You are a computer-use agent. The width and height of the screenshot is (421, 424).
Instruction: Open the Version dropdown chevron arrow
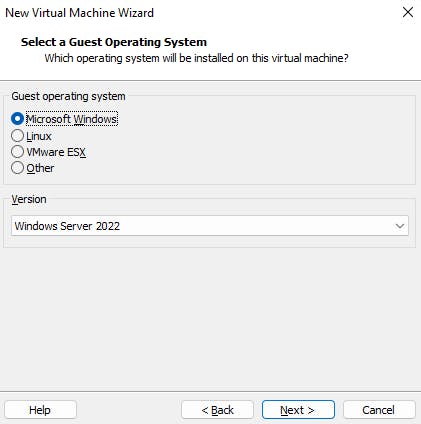(x=400, y=226)
